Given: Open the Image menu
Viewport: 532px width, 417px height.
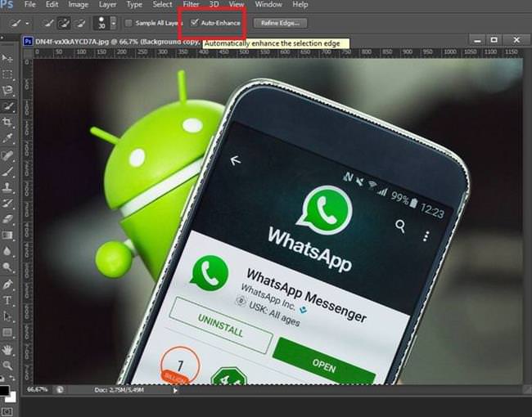Looking at the screenshot, I should point(78,4).
